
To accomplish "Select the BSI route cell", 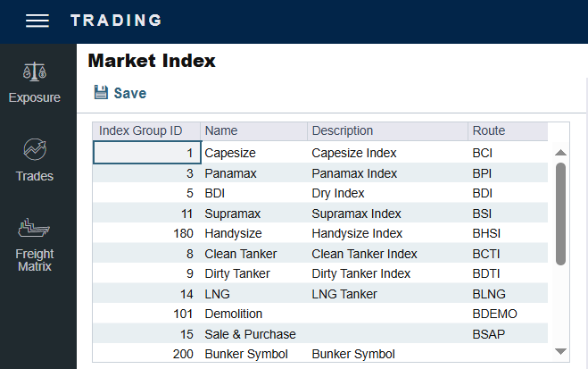I will pos(507,214).
